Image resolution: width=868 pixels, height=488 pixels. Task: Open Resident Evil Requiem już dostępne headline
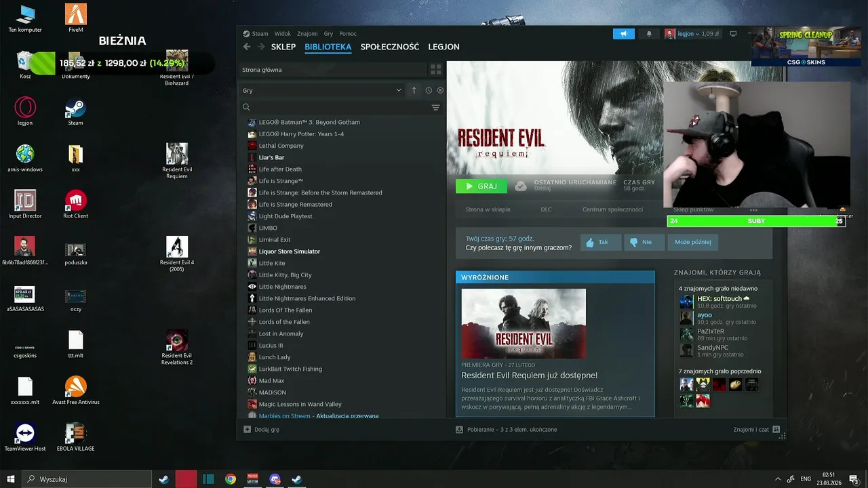529,375
